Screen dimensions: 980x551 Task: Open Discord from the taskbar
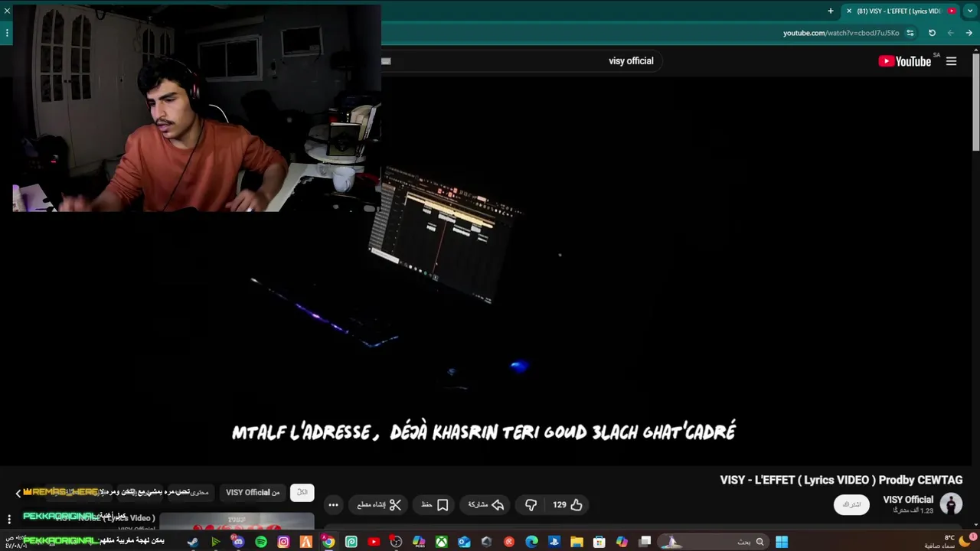238,542
